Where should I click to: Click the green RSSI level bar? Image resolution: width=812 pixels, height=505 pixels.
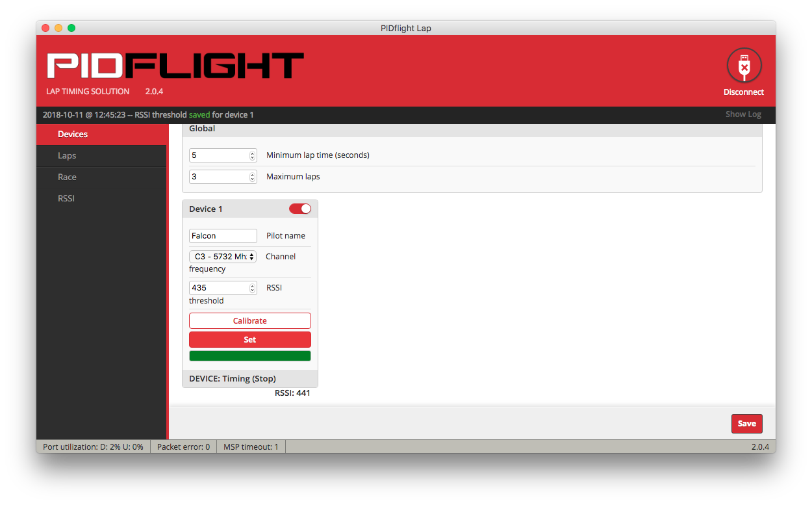(249, 356)
